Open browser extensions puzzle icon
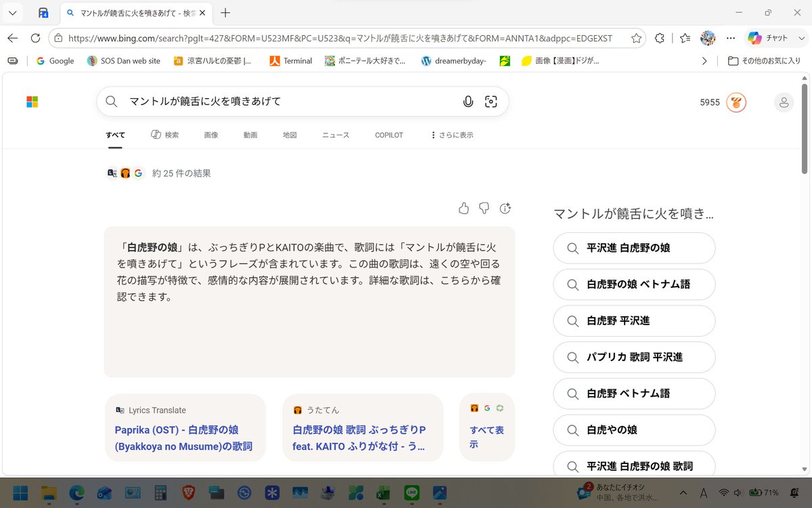 [x=660, y=39]
